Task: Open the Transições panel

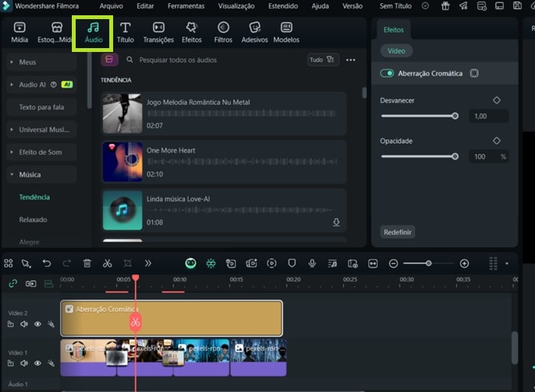Action: (158, 33)
